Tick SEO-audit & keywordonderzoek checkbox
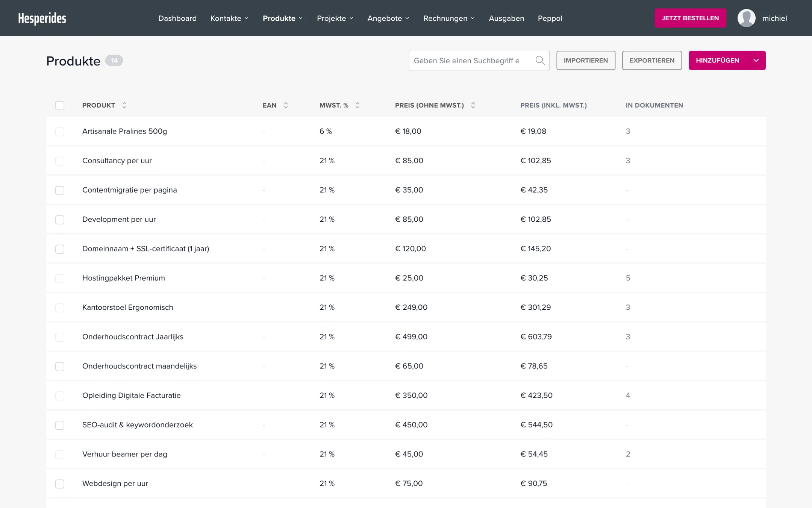The image size is (812, 508). pyautogui.click(x=60, y=425)
